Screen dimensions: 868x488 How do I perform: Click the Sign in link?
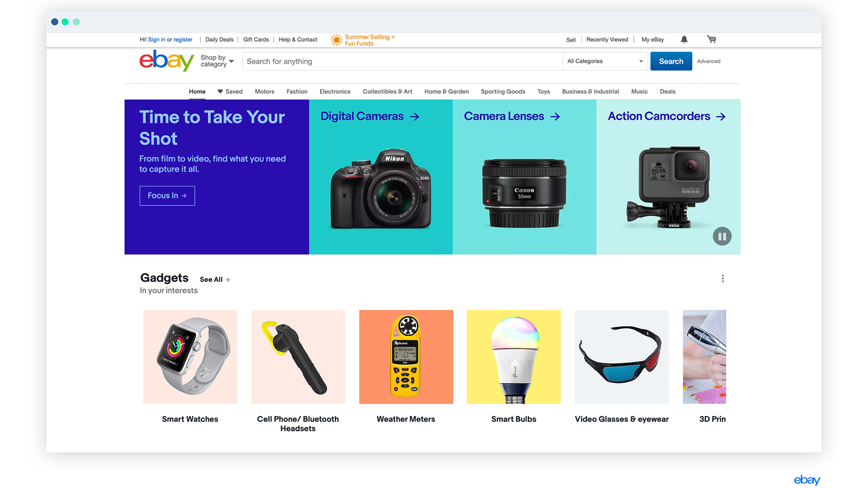157,40
